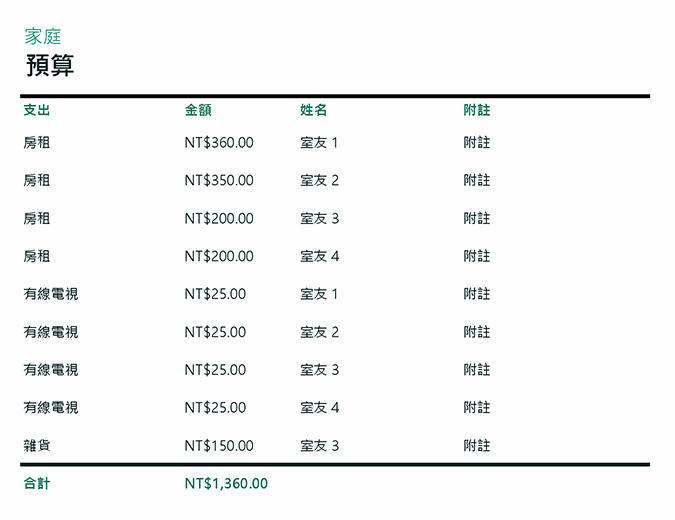Image resolution: width=675 pixels, height=520 pixels.
Task: Click the "家庭" title text
Action: 43,37
